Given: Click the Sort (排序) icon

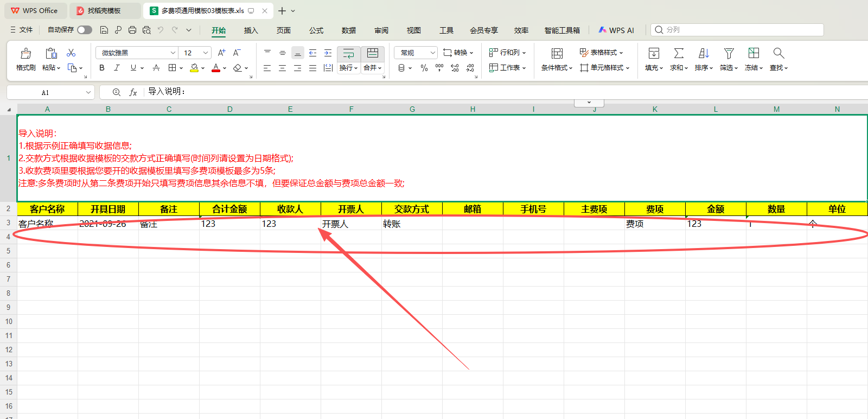Looking at the screenshot, I should pyautogui.click(x=704, y=53).
